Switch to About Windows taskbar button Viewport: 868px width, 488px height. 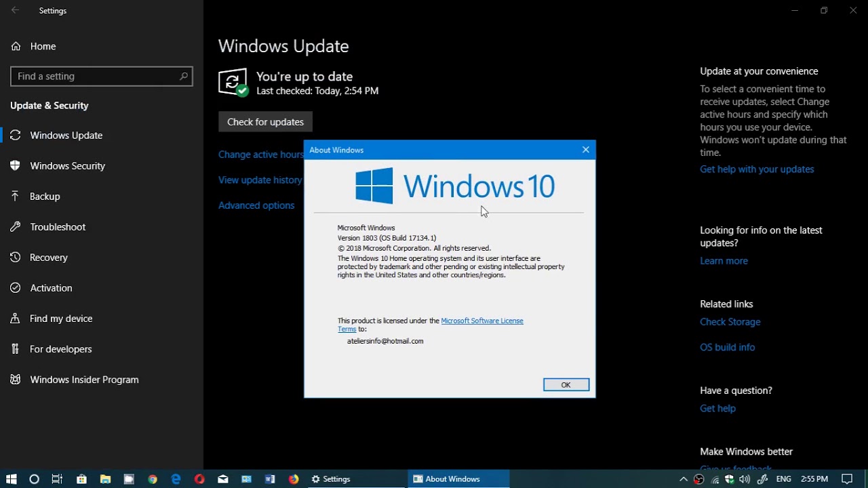tap(459, 479)
